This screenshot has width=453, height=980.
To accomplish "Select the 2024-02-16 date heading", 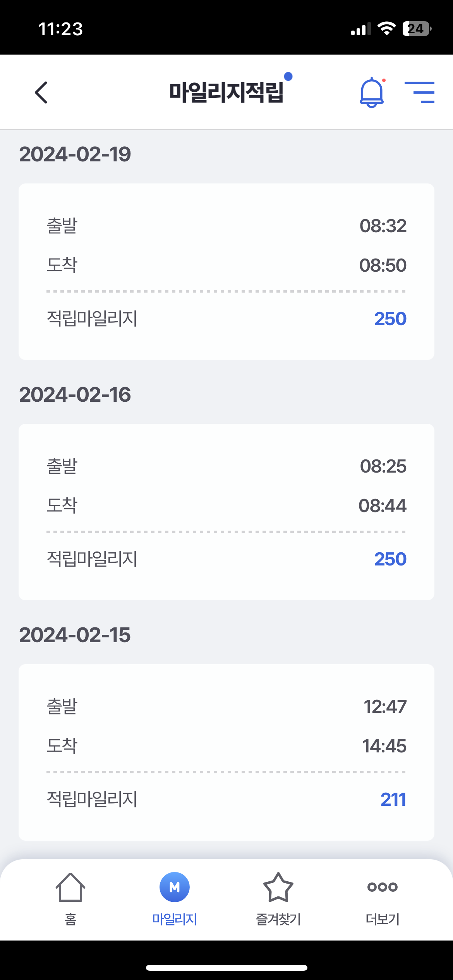I will (75, 395).
